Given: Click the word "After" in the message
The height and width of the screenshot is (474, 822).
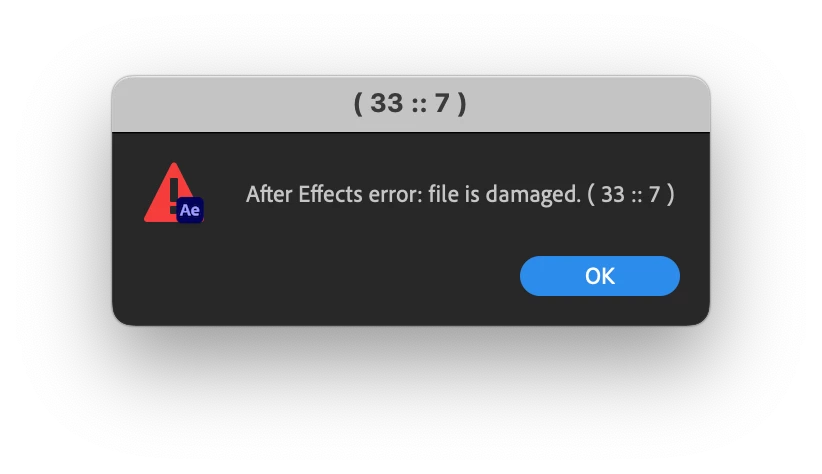Looking at the screenshot, I should pos(269,194).
